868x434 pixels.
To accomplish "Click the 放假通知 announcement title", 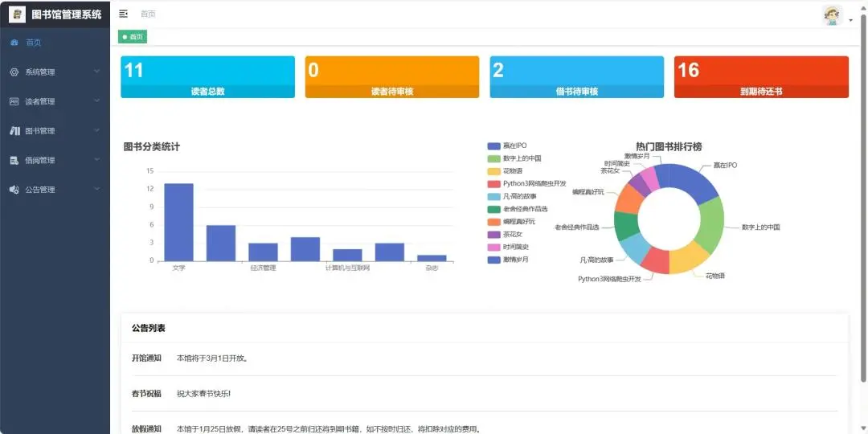I will click(x=146, y=429).
